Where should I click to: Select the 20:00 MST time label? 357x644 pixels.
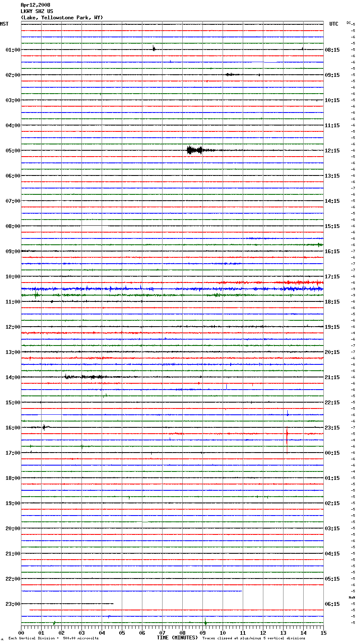(13, 529)
